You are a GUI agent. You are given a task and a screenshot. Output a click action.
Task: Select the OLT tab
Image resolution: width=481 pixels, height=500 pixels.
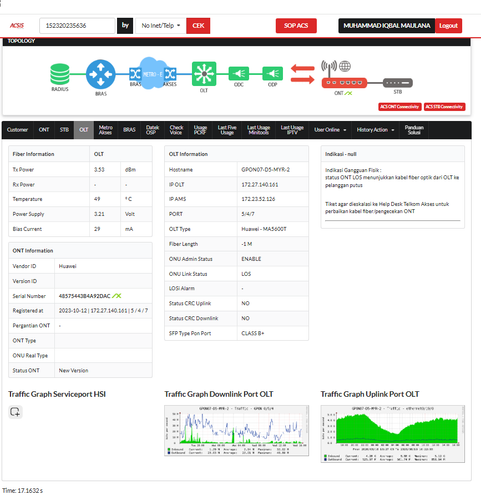tap(84, 130)
